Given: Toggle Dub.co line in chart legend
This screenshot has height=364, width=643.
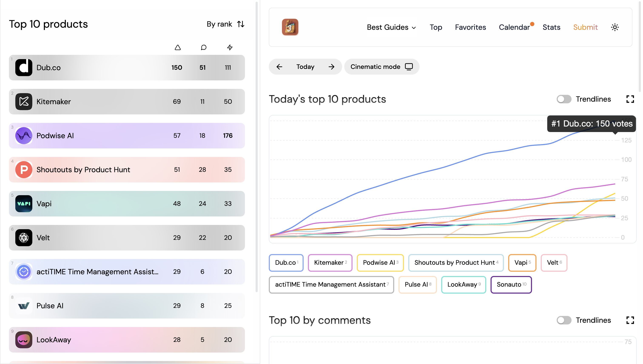Looking at the screenshot, I should [286, 263].
